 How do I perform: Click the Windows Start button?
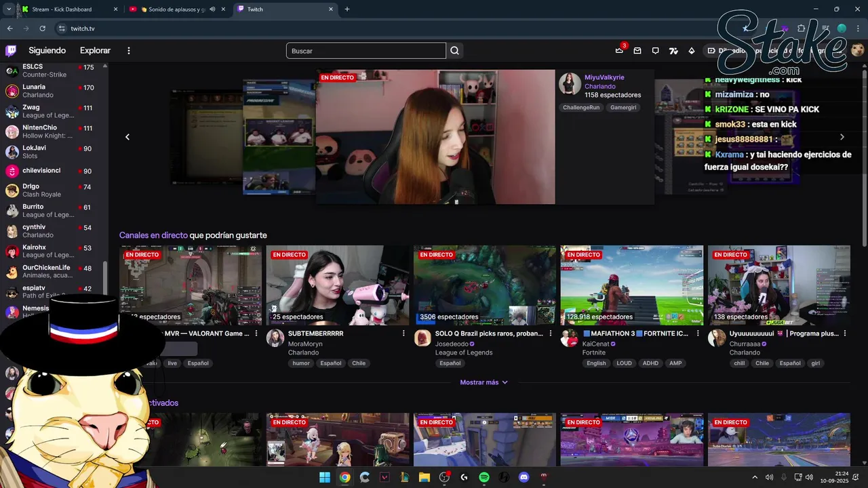click(x=325, y=477)
